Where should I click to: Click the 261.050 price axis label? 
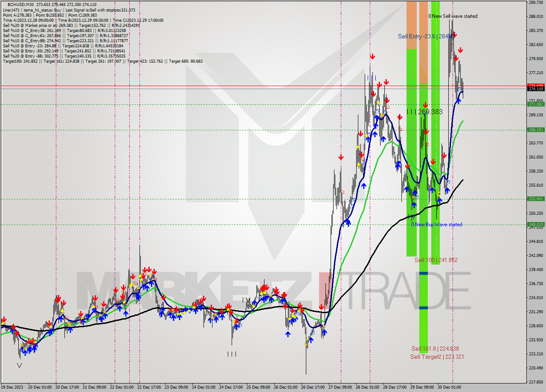tap(536, 157)
